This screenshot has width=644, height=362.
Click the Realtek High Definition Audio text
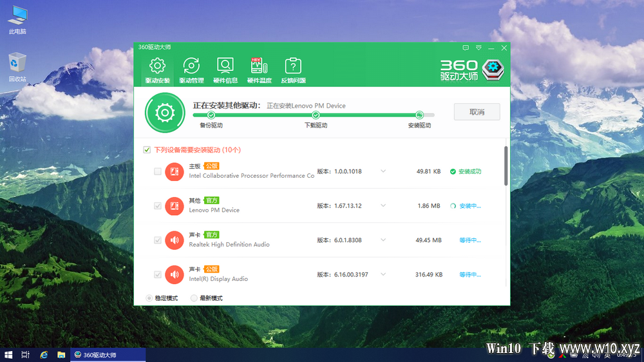229,245
